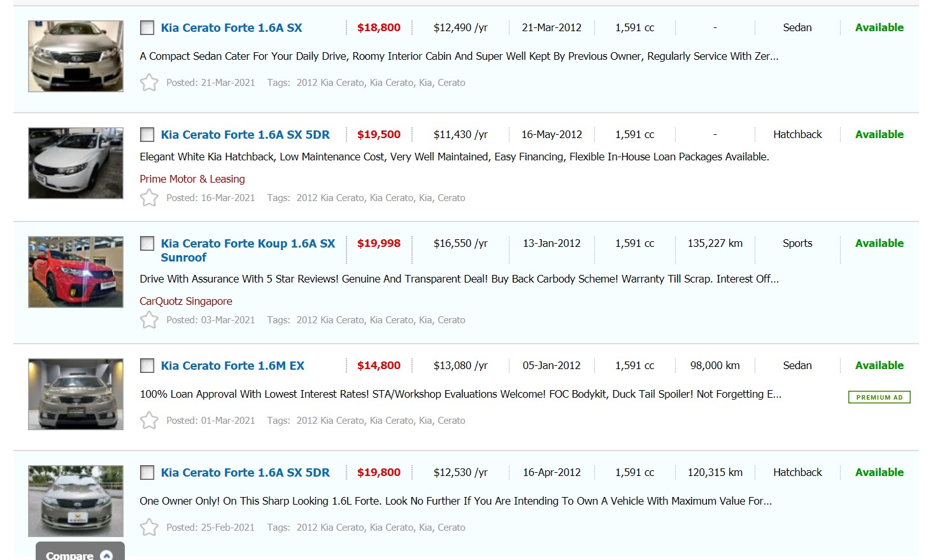Click the Premium Ad badge
The height and width of the screenshot is (560, 933).
[x=880, y=398]
